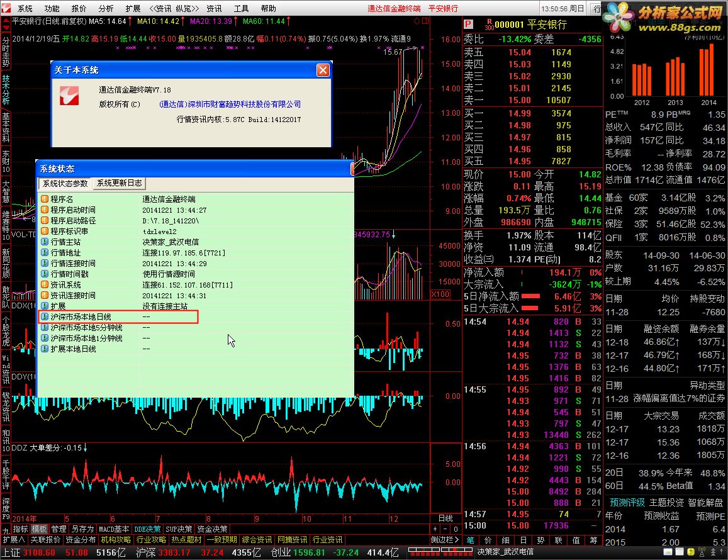Click the 0 reset button below 日线
The height and width of the screenshot is (560, 728).
point(456,529)
